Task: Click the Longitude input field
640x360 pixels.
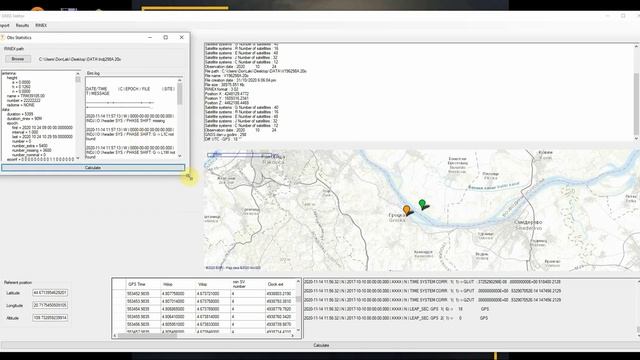Action: point(50,305)
